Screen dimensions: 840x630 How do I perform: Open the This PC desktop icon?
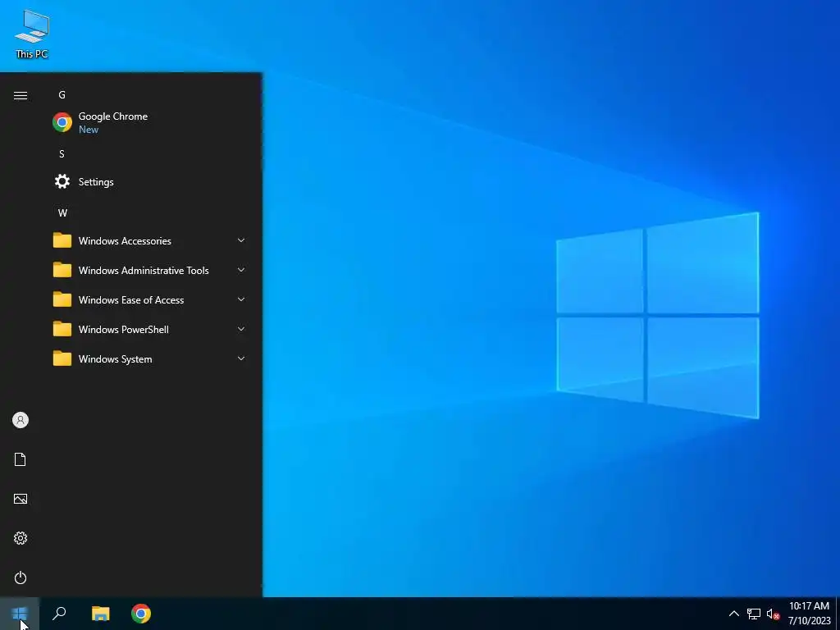32,34
